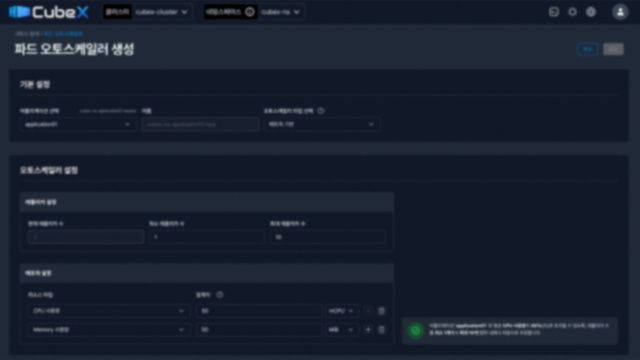
Task: Open the Memory resource type dropdown
Action: click(x=109, y=330)
